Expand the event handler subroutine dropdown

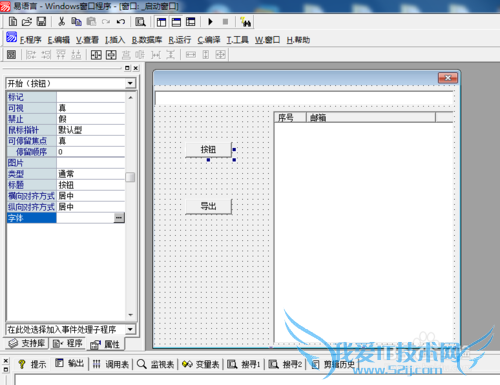(130, 329)
